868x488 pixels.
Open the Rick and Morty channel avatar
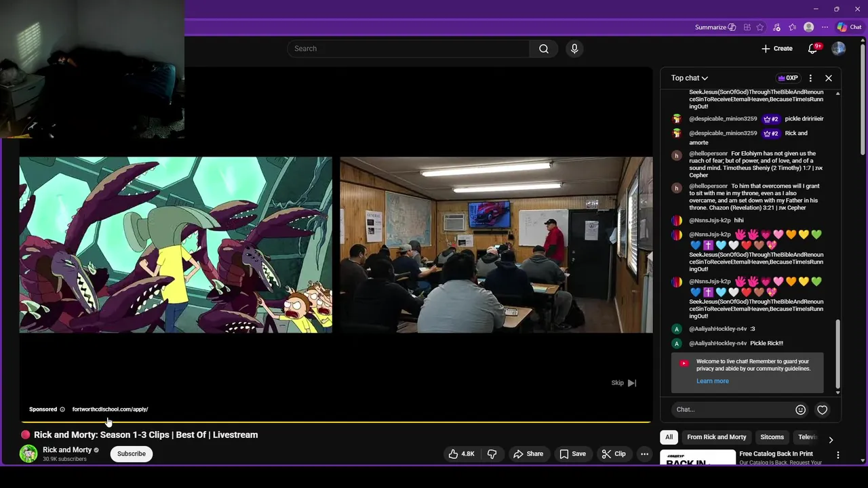(x=28, y=454)
